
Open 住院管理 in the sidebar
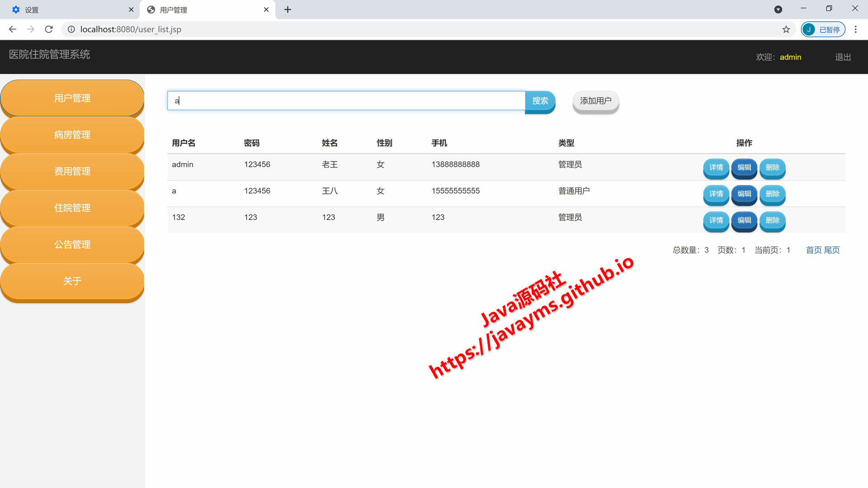[x=72, y=208]
